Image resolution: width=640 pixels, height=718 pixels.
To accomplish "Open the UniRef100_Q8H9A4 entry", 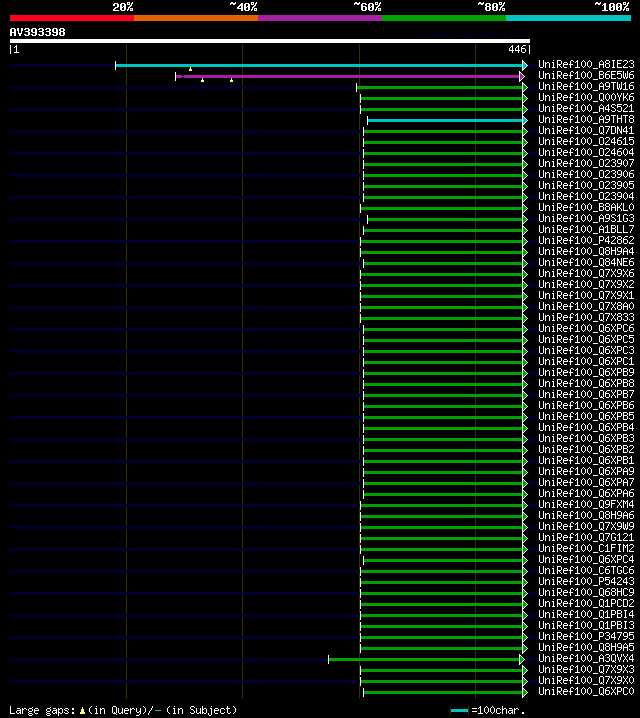I will point(586,251).
